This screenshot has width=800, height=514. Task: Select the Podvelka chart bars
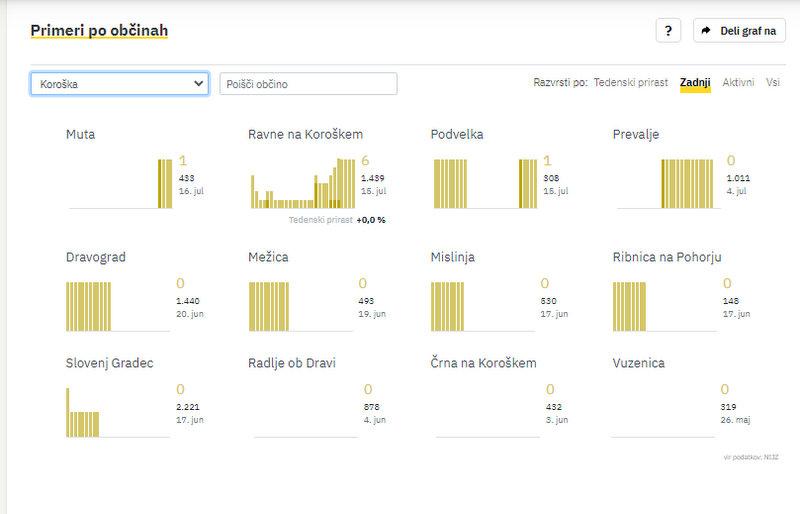(x=485, y=184)
